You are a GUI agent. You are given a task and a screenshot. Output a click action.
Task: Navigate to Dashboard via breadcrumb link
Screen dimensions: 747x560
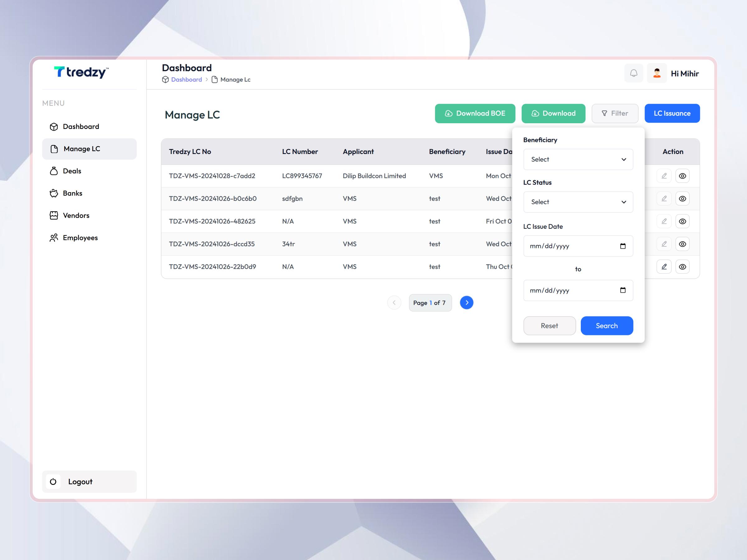pos(186,79)
